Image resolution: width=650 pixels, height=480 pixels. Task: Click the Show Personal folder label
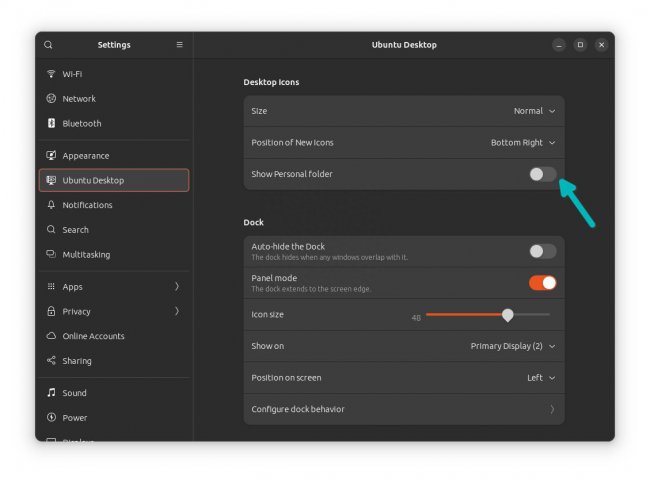292,174
